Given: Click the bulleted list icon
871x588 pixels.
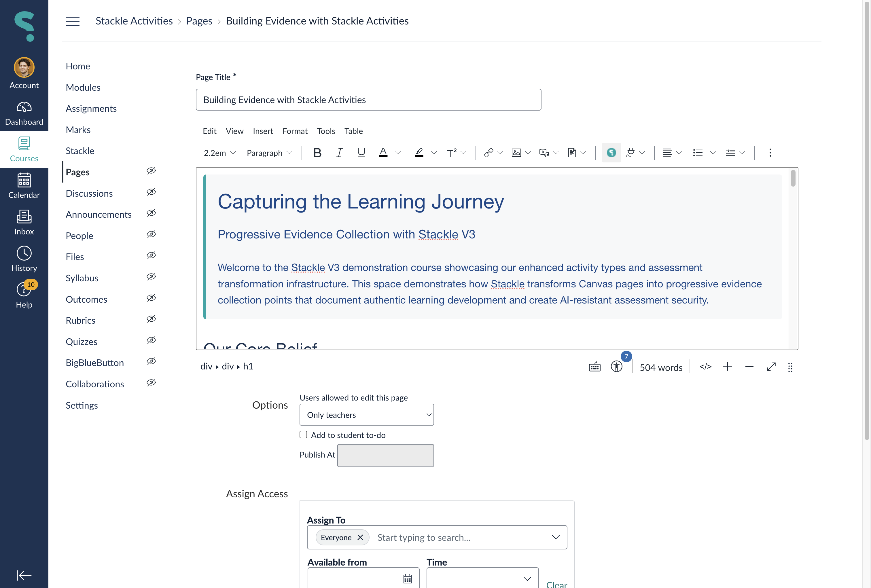Looking at the screenshot, I should point(698,153).
